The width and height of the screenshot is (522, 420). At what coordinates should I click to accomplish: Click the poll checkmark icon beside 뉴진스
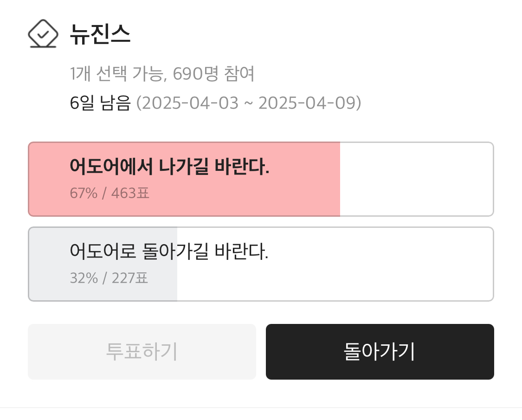(x=43, y=34)
